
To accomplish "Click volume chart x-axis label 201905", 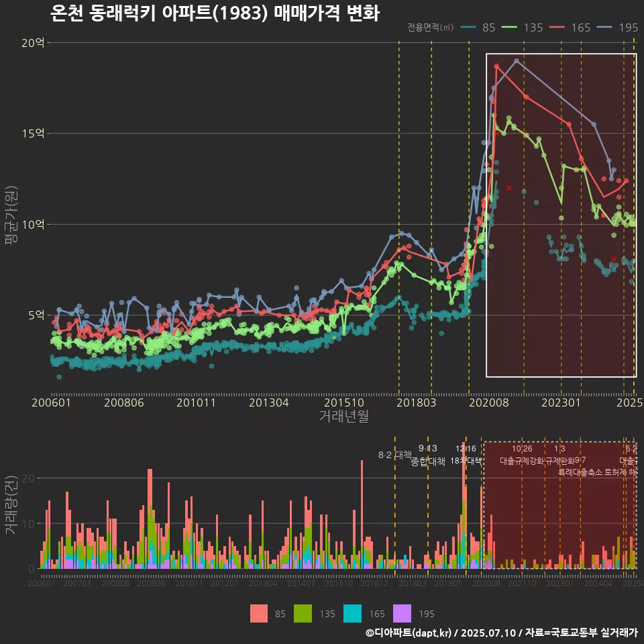I will 448,583.
